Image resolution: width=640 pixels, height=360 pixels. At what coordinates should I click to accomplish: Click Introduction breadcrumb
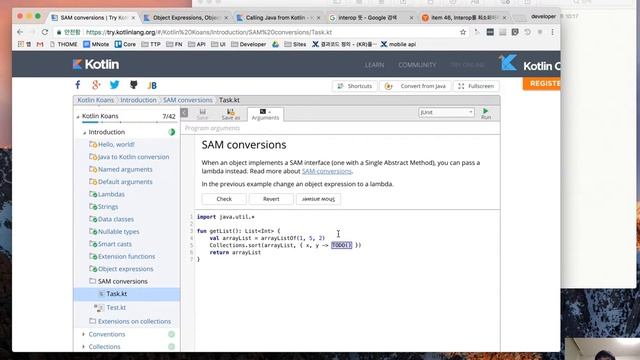tap(138, 100)
